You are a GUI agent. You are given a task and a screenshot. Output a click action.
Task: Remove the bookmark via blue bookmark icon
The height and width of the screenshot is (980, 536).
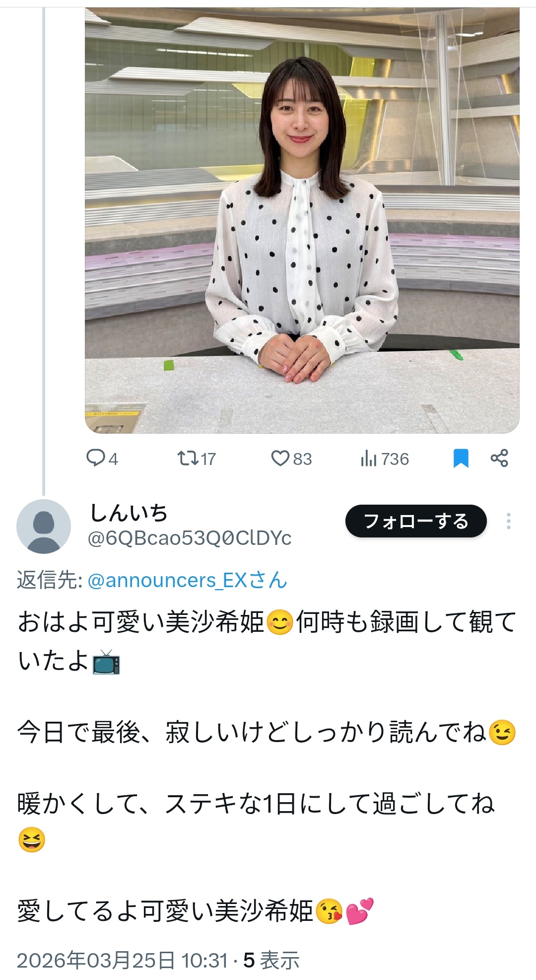[x=461, y=458]
